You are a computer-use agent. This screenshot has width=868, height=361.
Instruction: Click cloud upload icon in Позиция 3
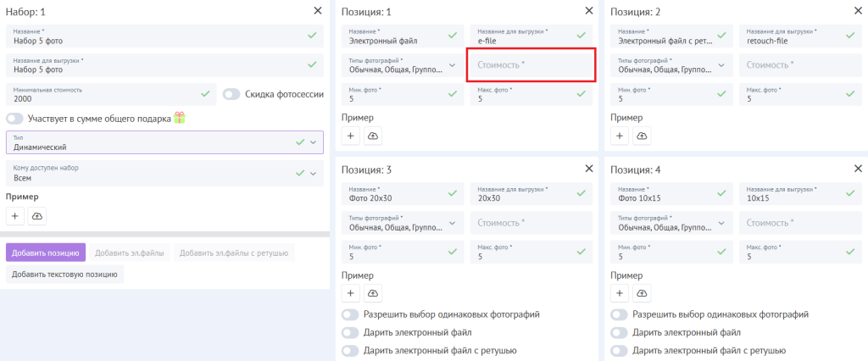click(x=372, y=293)
